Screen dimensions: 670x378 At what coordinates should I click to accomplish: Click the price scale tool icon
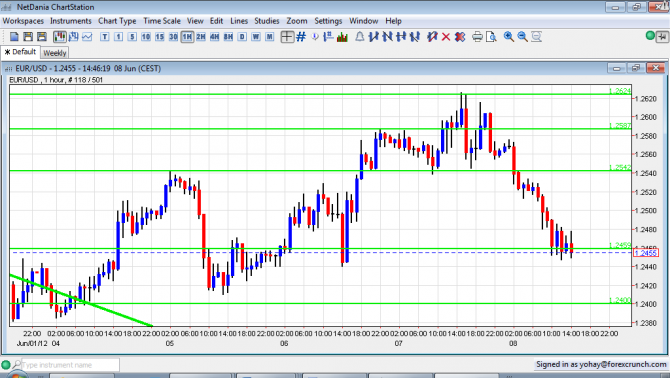(328, 37)
